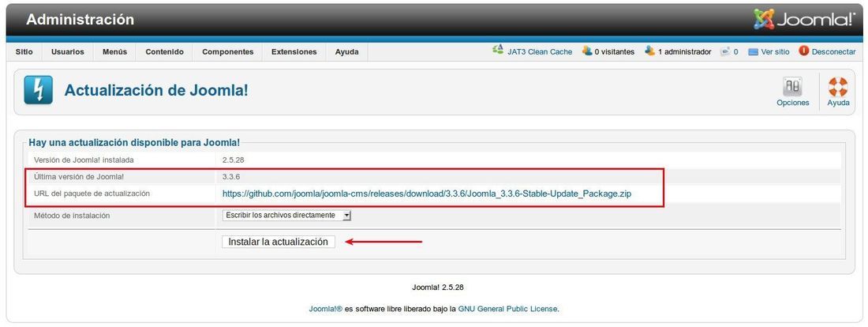Open the Opciones toolbar icon
The width and height of the screenshot is (868, 327).
[x=792, y=86]
